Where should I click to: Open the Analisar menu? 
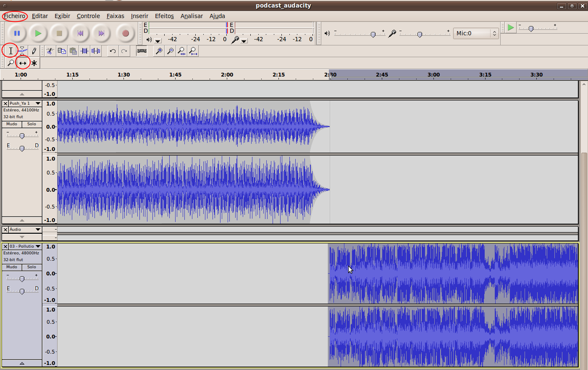tap(192, 16)
